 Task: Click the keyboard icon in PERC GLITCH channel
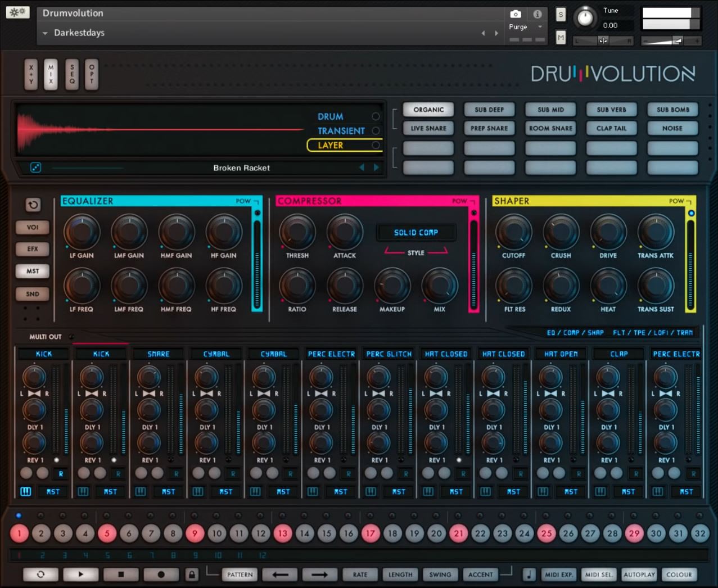pyautogui.click(x=371, y=492)
